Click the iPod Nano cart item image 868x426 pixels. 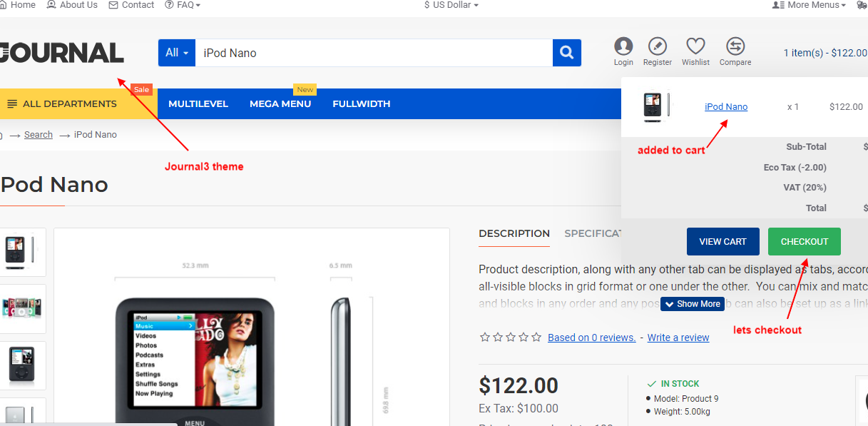[656, 107]
